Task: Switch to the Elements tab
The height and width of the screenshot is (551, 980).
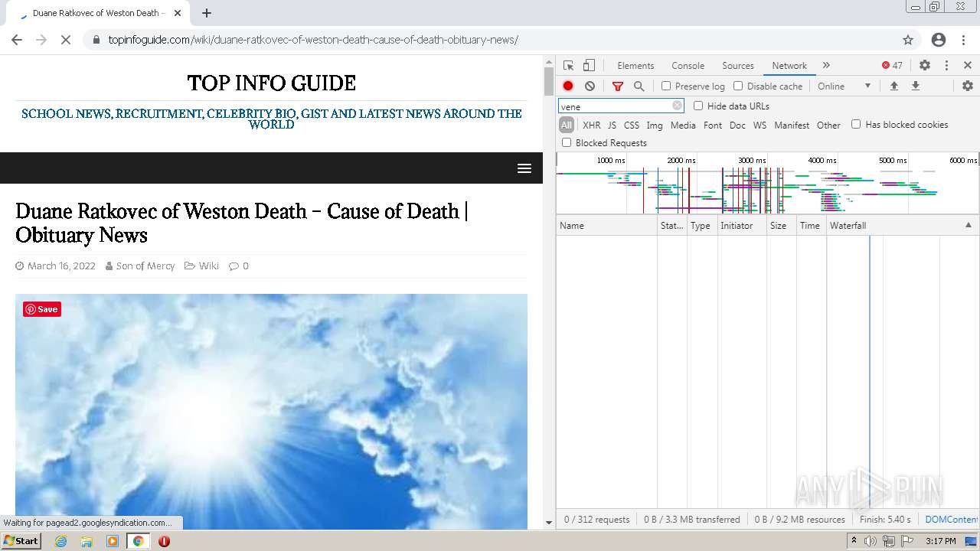Action: tap(635, 66)
